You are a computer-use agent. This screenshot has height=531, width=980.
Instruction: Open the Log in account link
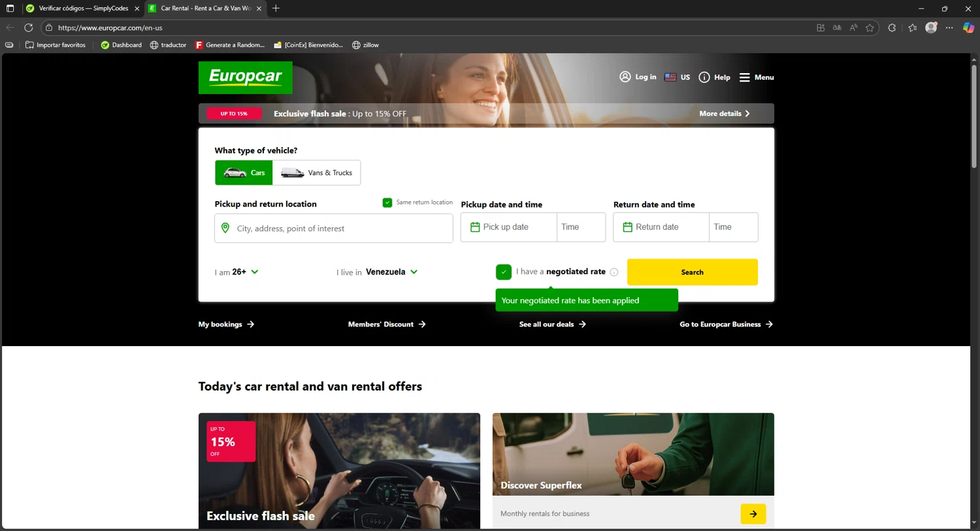(638, 77)
